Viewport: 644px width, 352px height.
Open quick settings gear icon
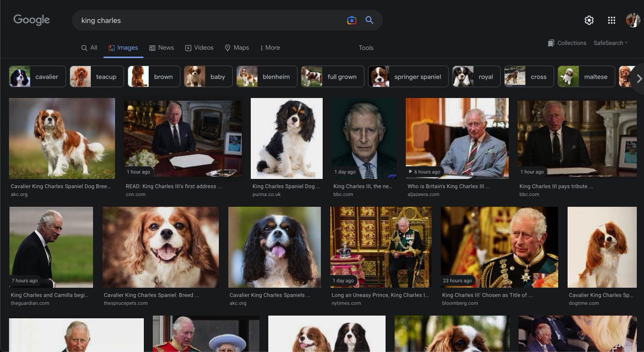point(589,20)
